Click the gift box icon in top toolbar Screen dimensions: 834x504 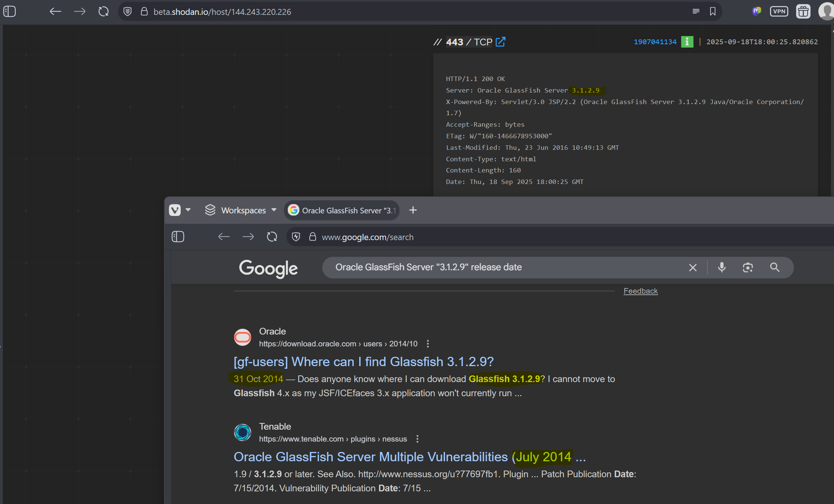coord(803,12)
